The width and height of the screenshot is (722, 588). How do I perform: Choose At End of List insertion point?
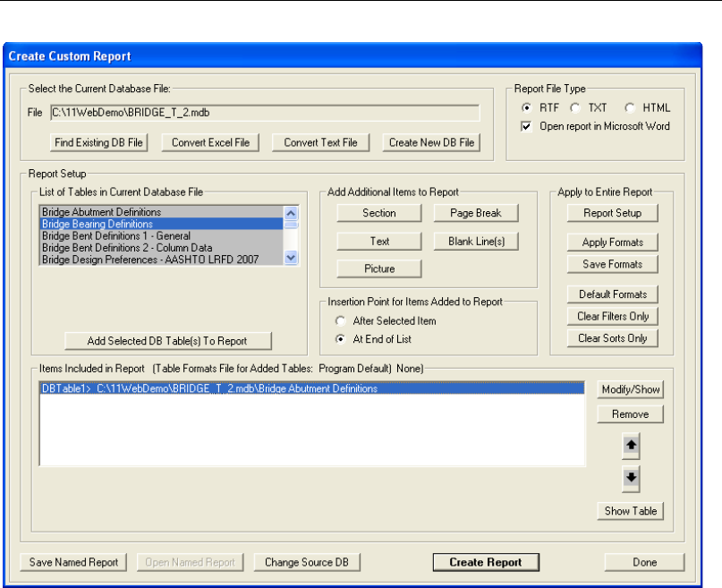(340, 339)
